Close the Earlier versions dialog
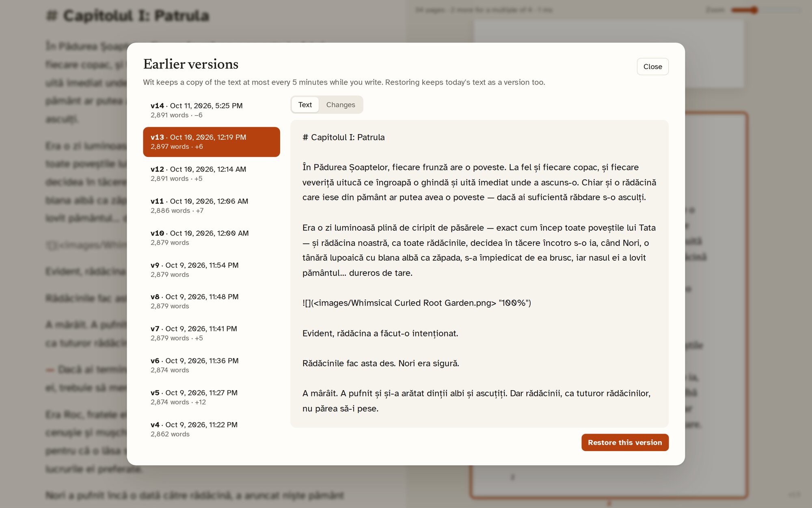Screen dimensions: 812x508 pyautogui.click(x=652, y=67)
